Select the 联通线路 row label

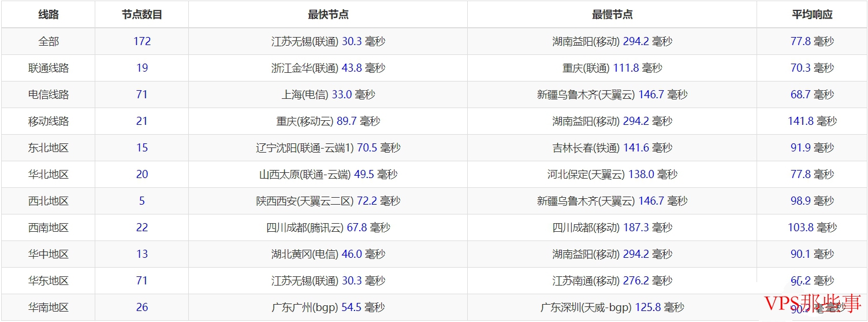(49, 68)
